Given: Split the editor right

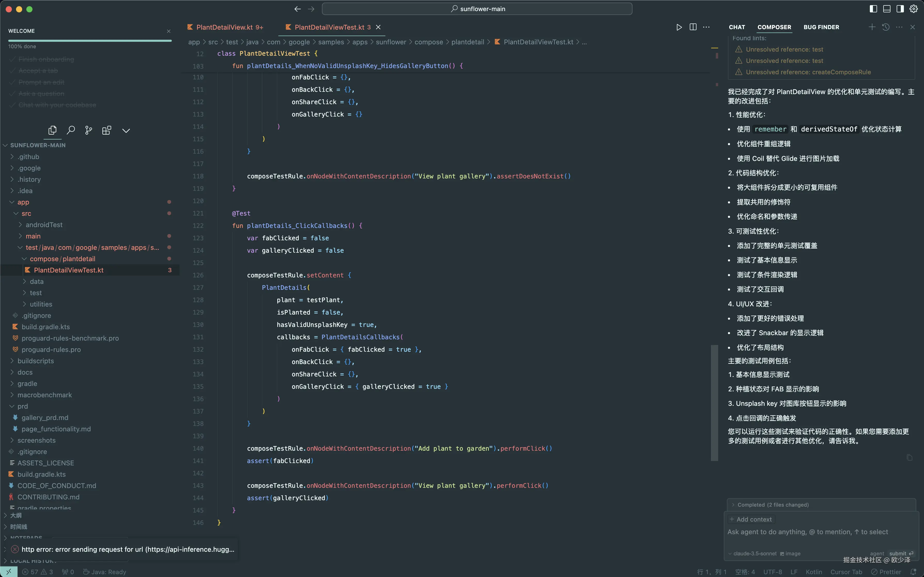Looking at the screenshot, I should 693,27.
